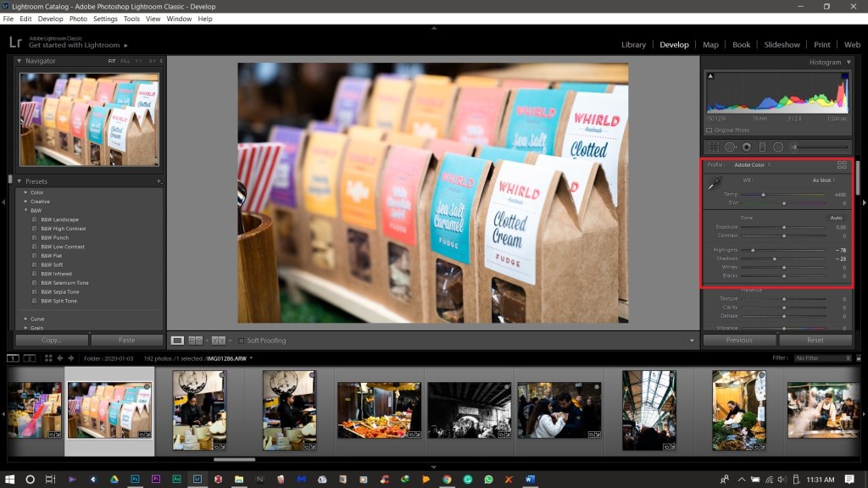Image resolution: width=868 pixels, height=488 pixels.
Task: Open Grid view from filmstrip bar
Action: point(47,358)
